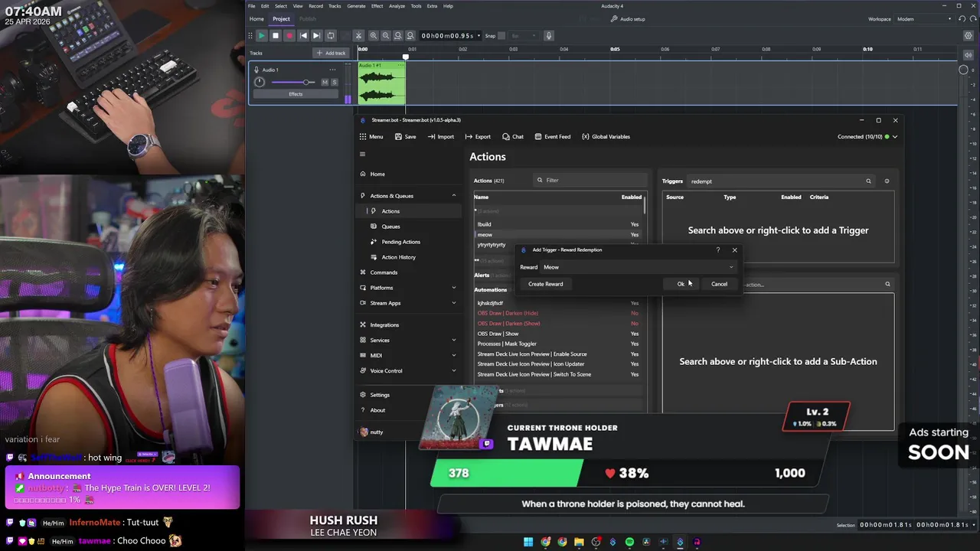Click the Actions Filter search field
This screenshot has height=551, width=980.
[x=590, y=181]
